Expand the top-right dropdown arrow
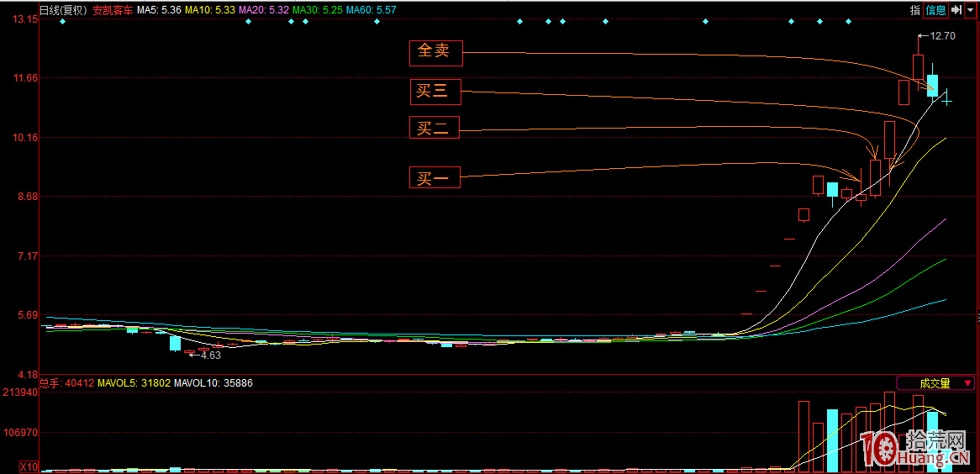This screenshot has width=980, height=474. coord(970,9)
